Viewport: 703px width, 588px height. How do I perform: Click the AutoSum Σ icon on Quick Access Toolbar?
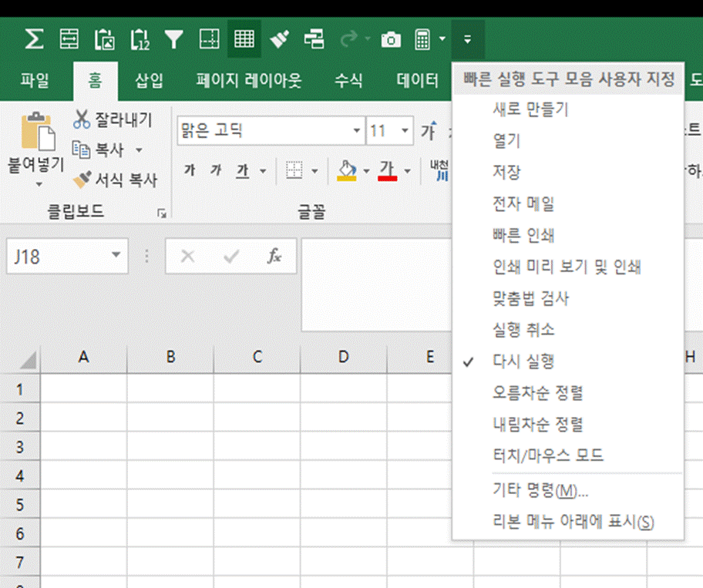[x=32, y=39]
